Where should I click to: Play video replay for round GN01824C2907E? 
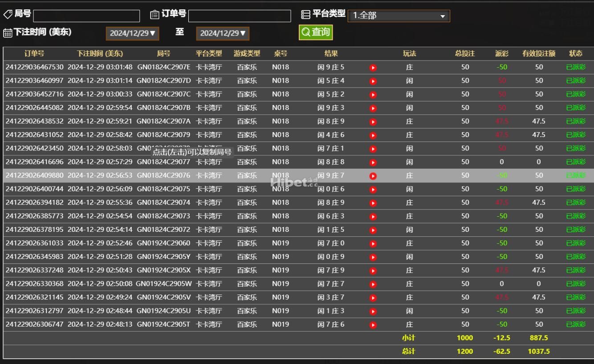tap(373, 68)
